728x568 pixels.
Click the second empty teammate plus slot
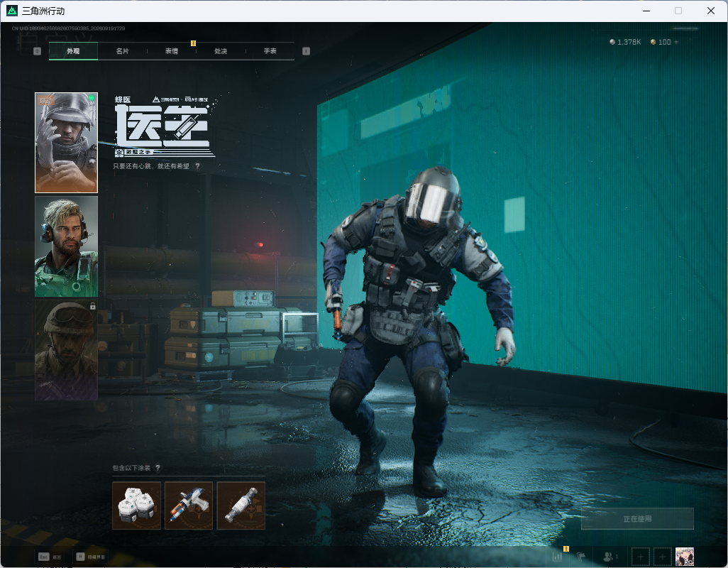tap(663, 557)
